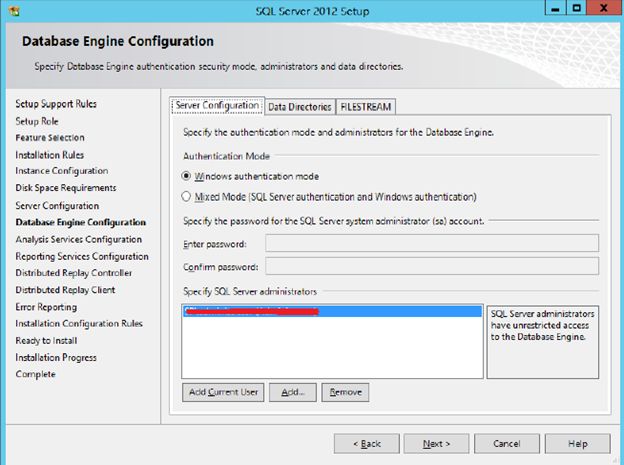
Task: Maximize the SQL Server 2012 Setup window
Action: coord(577,8)
